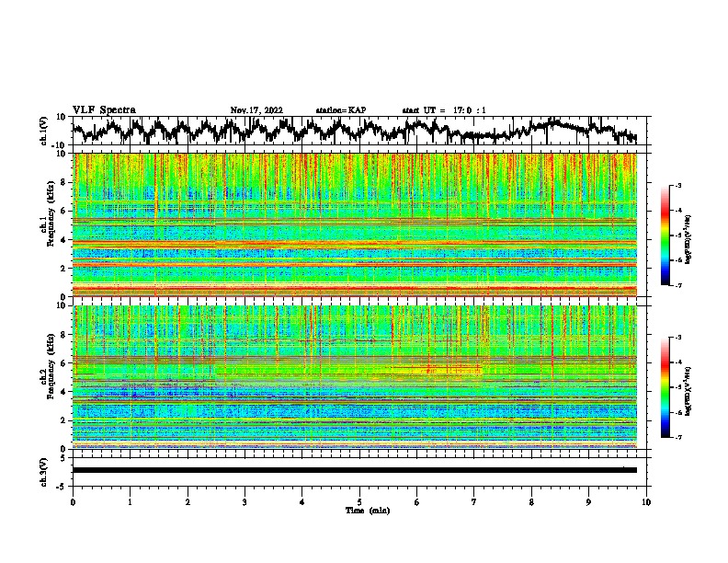This screenshot has width=728, height=563.
Task: Click time axis tick label "10"
Action: pyautogui.click(x=646, y=502)
